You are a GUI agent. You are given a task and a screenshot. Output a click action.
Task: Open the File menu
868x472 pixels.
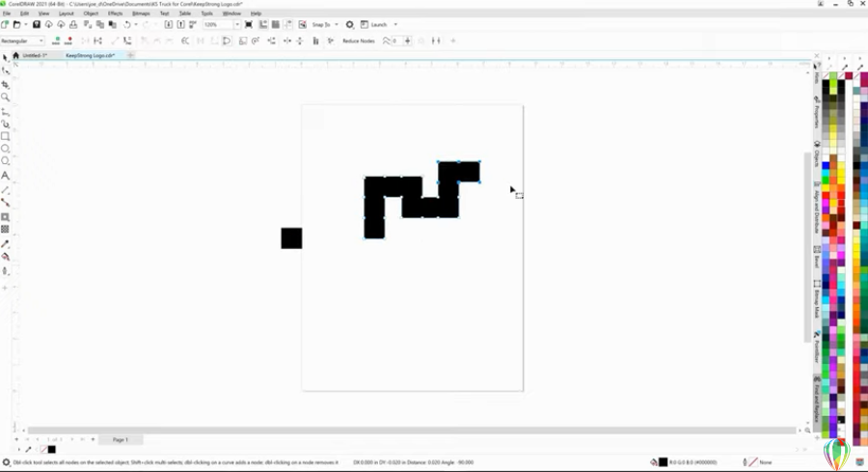click(7, 14)
